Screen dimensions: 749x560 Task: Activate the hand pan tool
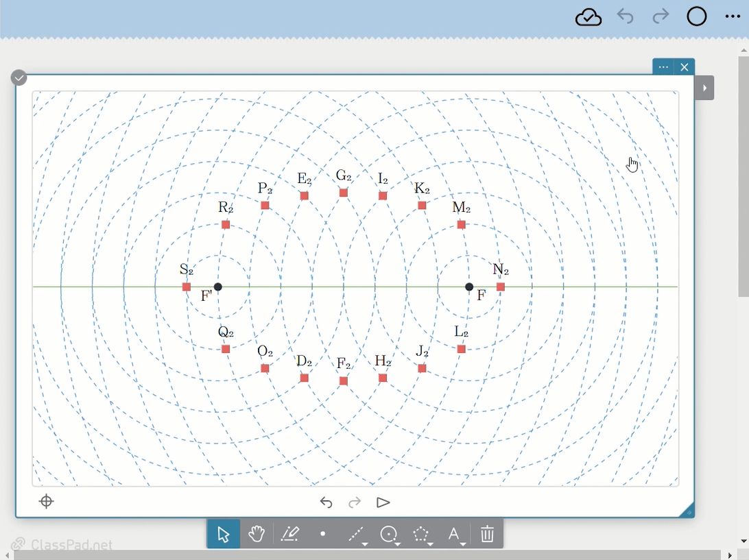tap(256, 534)
